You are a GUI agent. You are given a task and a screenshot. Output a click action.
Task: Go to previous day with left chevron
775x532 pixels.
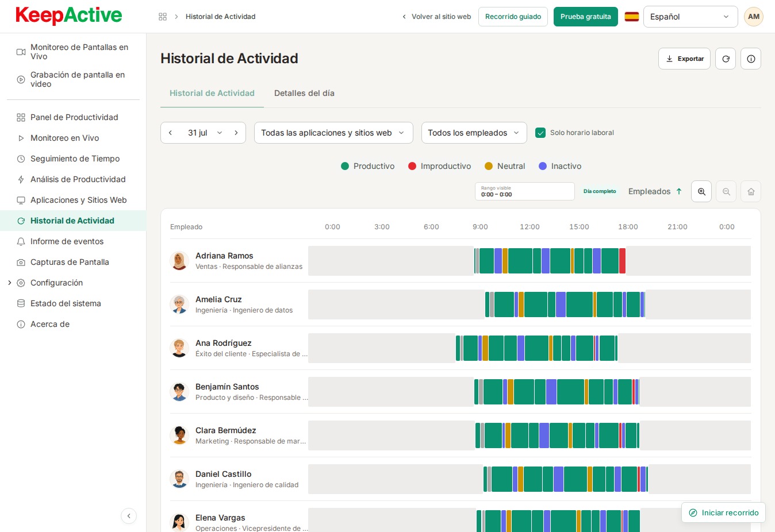tap(170, 133)
